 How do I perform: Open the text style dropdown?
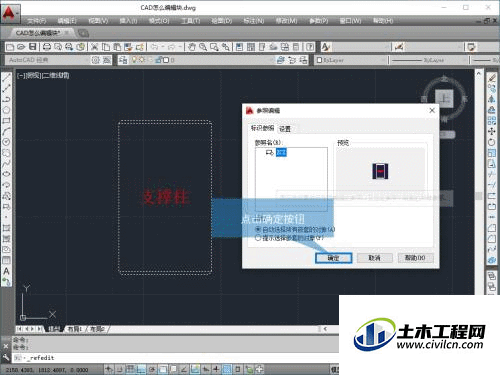(x=361, y=47)
